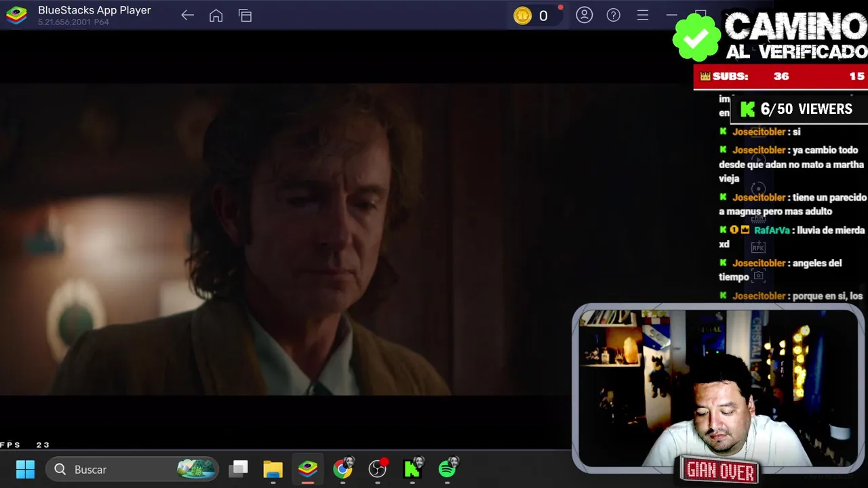Click the BlueStacks sidebar install APK icon

[759, 247]
